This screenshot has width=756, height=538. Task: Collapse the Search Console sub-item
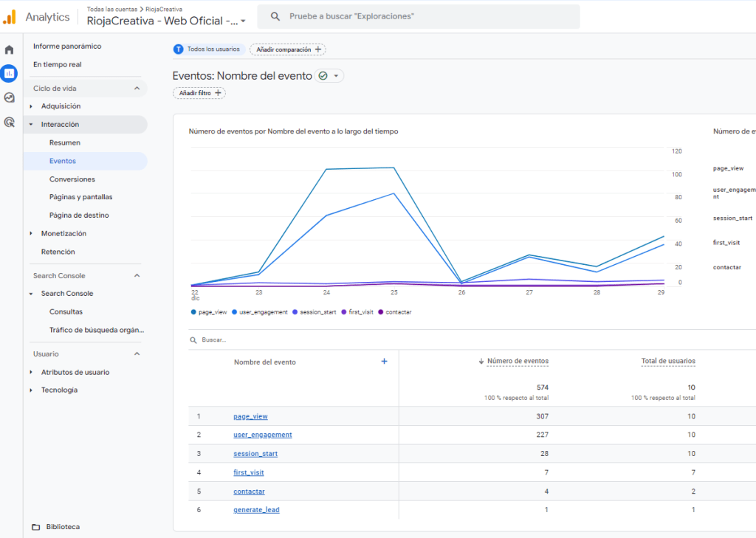pyautogui.click(x=31, y=294)
